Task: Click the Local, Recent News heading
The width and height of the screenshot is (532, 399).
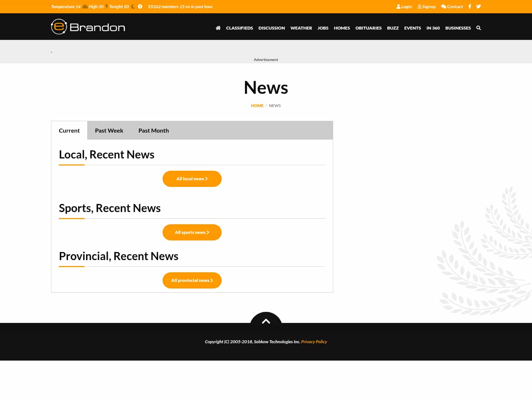Action: coord(107,154)
